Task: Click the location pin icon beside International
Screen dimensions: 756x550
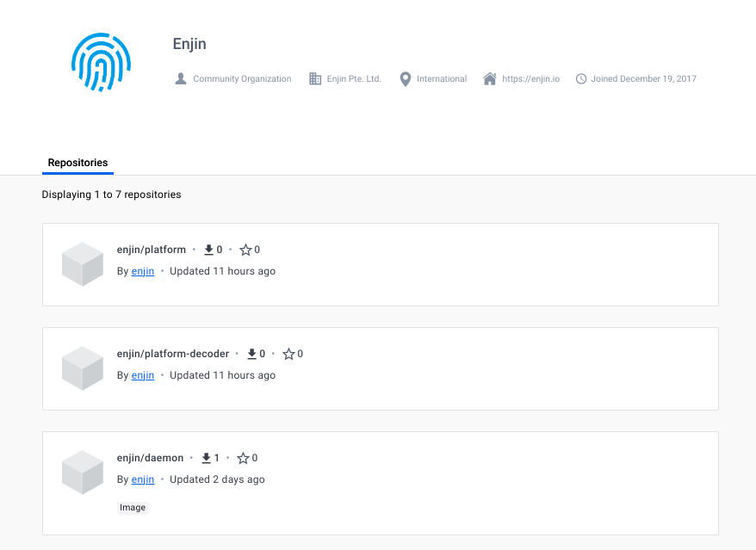Action: point(406,79)
